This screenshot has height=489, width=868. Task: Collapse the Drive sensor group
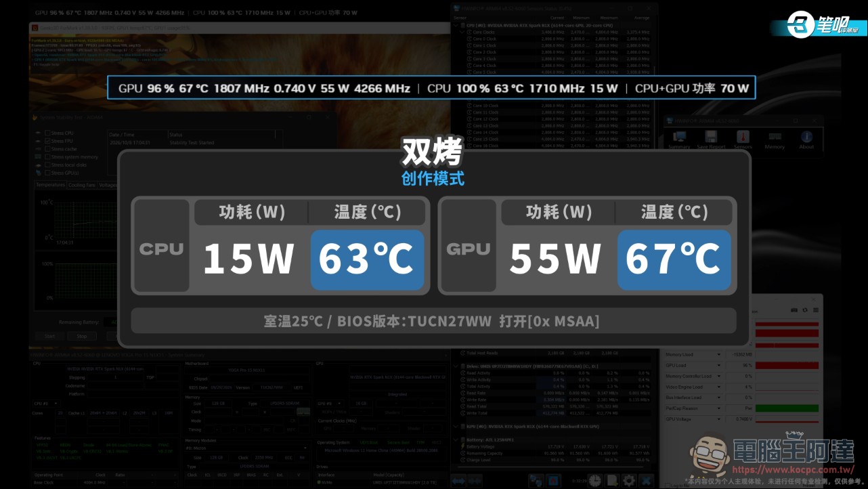click(455, 366)
